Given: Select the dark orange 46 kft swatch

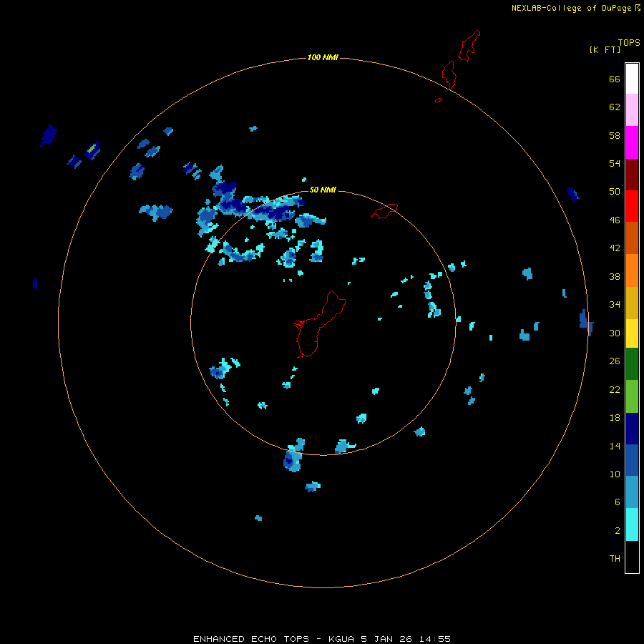Looking at the screenshot, I should pos(632,238).
